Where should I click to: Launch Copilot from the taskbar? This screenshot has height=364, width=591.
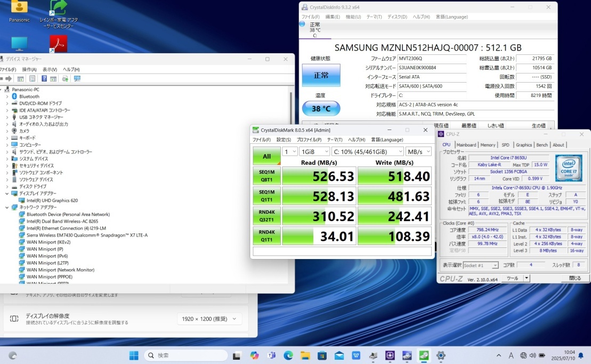tap(254, 355)
